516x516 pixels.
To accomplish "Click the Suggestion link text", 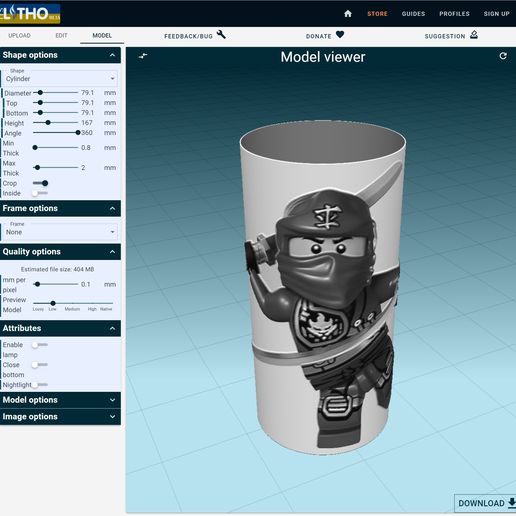I will pyautogui.click(x=445, y=36).
